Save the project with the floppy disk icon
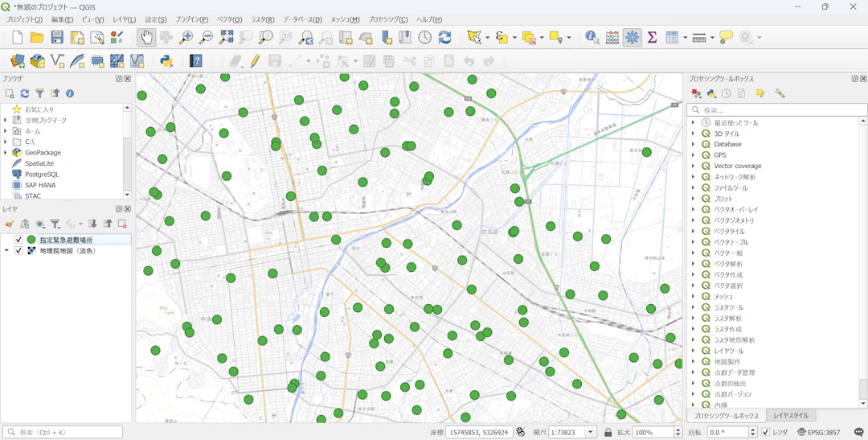 point(57,37)
